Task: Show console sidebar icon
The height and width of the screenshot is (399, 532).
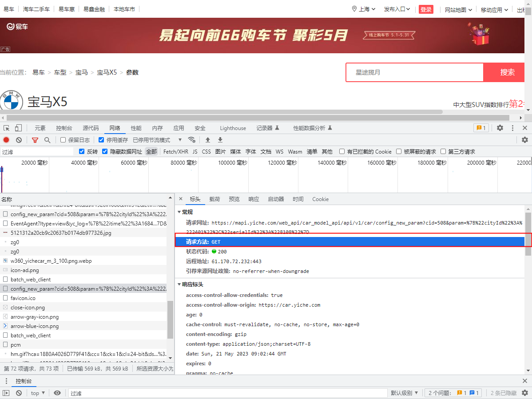Action: (x=6, y=393)
